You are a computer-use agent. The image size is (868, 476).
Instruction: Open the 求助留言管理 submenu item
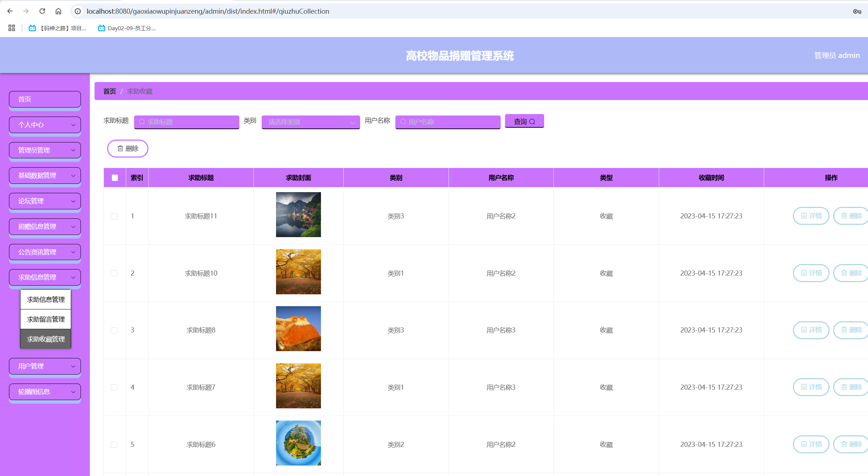(46, 319)
